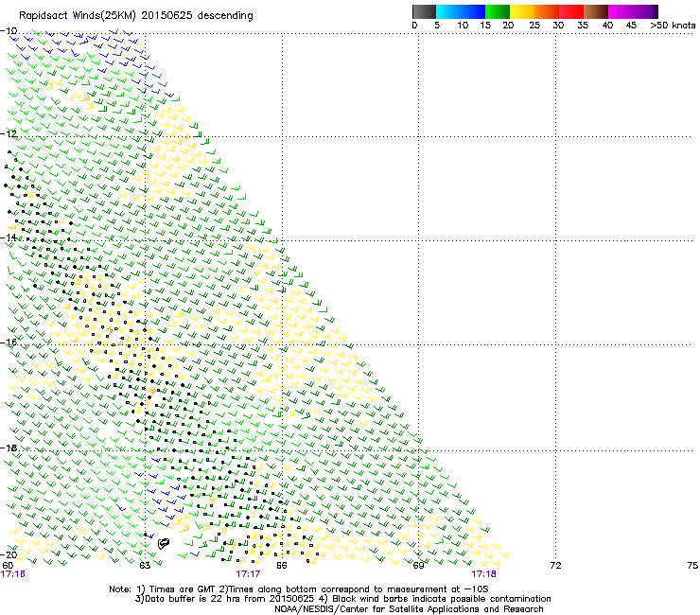
Task: Click the black cyclone symbol near 63E 20S
Action: click(164, 543)
